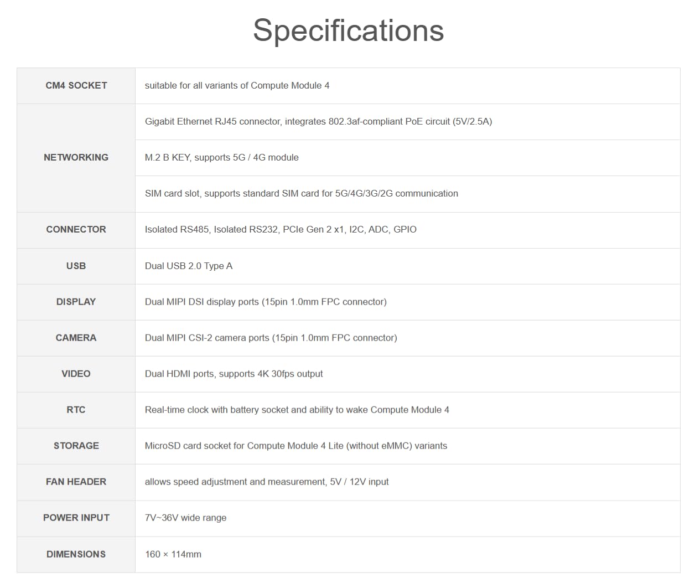Select the DISPLAY row label
Viewport: 700px width, 588px height.
tap(76, 302)
